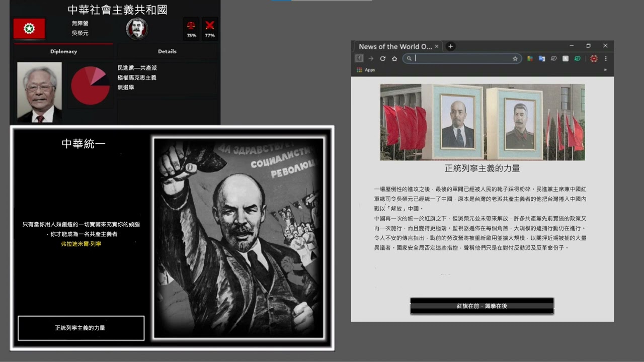This screenshot has height=362, width=644.
Task: Click the browser back arrow
Action: (359, 58)
